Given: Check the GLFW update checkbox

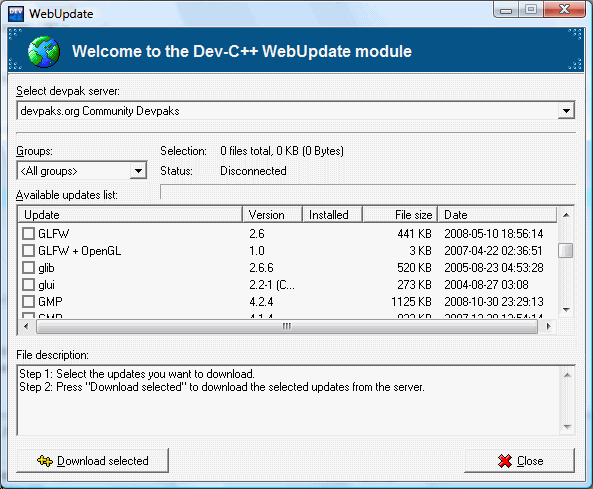Looking at the screenshot, I should pos(28,234).
